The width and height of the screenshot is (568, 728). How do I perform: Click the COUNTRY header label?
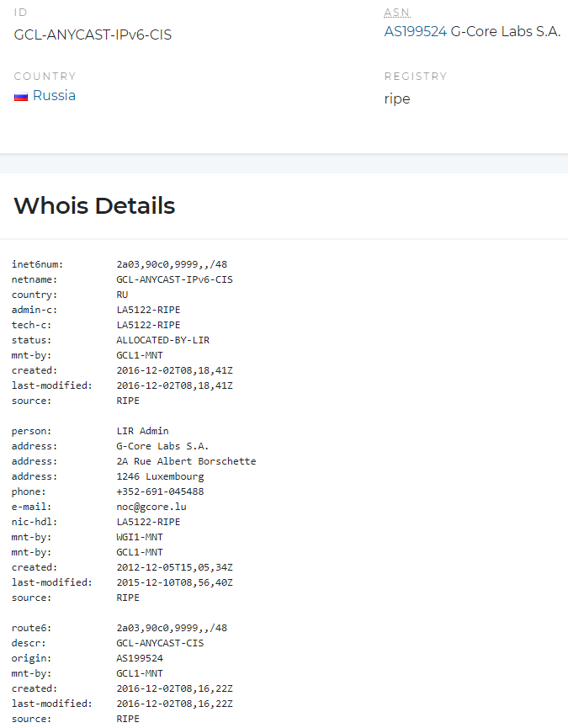(x=45, y=76)
